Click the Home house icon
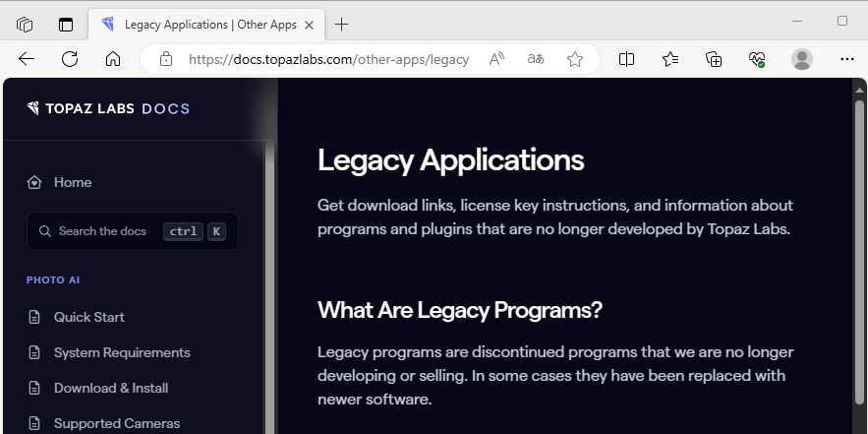 pyautogui.click(x=34, y=182)
